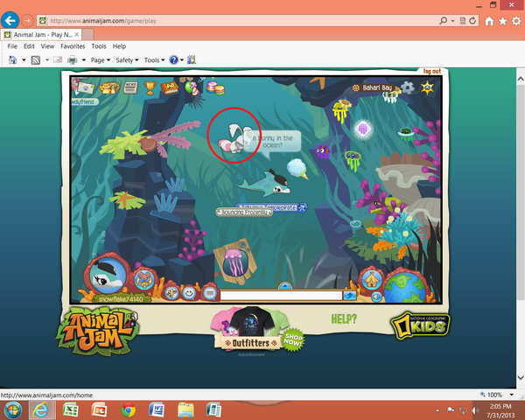Send chat with the blue arrow button
Viewport: 525px width, 420px height.
350,295
